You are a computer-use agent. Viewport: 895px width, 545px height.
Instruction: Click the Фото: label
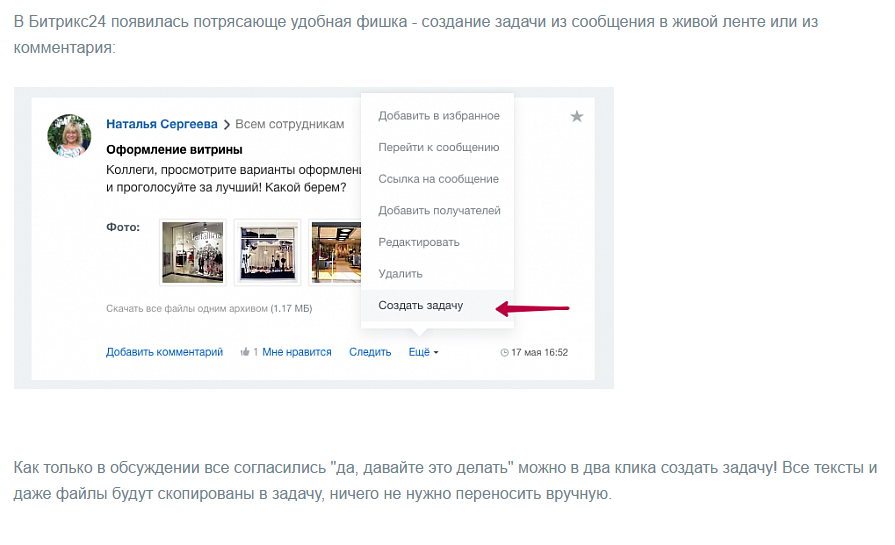pos(123,227)
